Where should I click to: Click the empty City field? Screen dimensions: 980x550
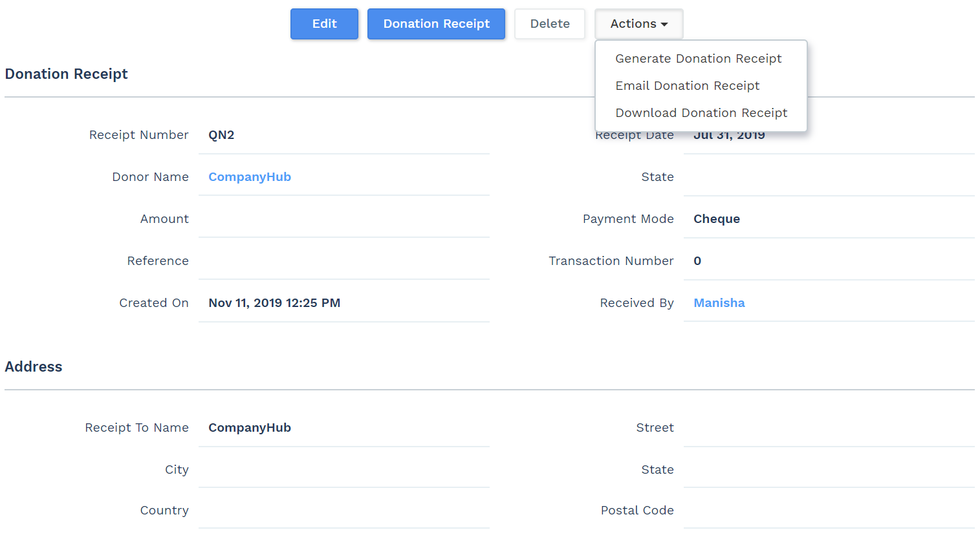[343, 470]
